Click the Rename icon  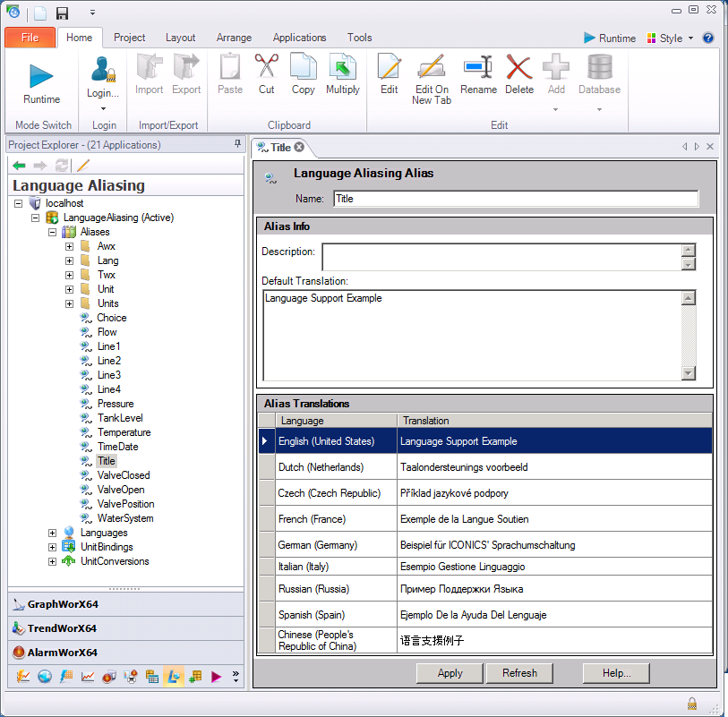click(478, 68)
